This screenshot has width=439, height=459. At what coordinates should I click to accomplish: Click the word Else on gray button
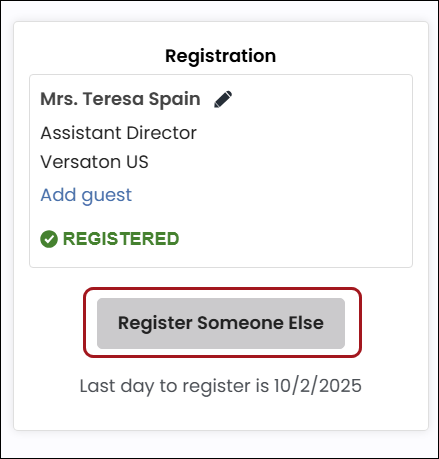coord(306,323)
